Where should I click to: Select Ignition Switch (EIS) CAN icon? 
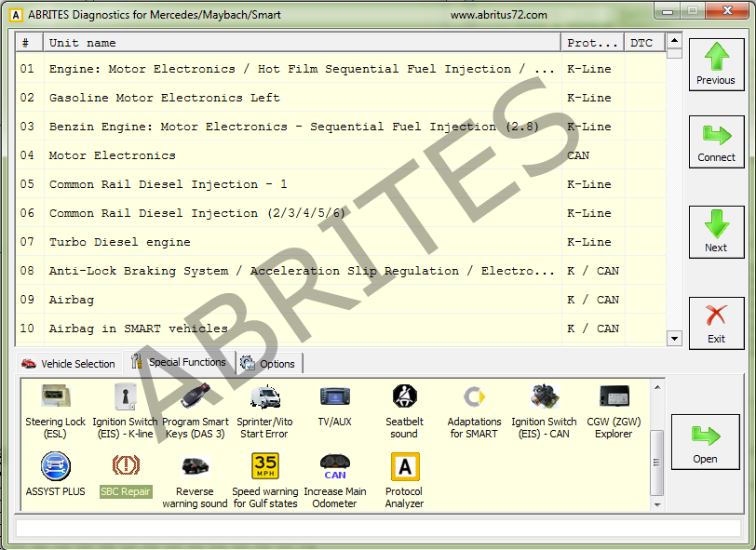pyautogui.click(x=544, y=411)
